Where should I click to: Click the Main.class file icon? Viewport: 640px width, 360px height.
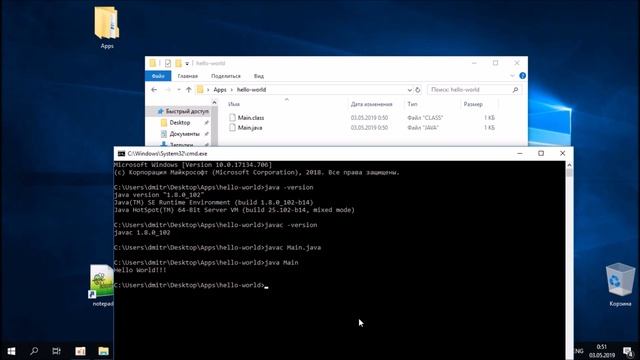pyautogui.click(x=232, y=118)
